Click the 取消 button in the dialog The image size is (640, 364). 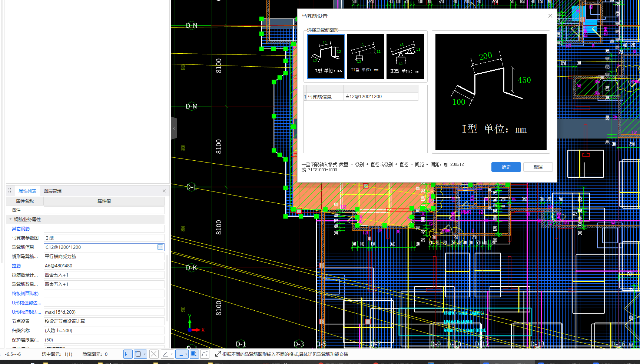click(x=538, y=167)
